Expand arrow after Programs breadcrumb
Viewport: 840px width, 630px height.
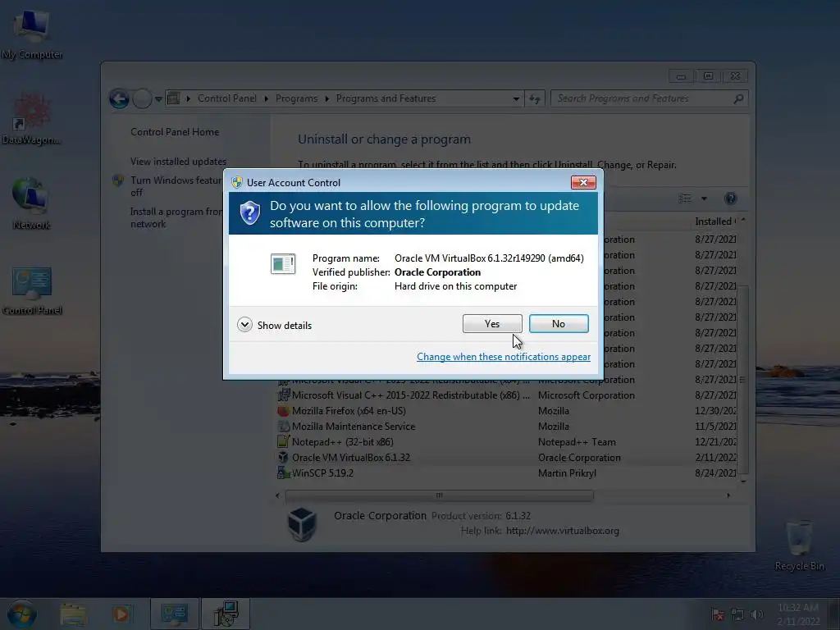pyautogui.click(x=326, y=98)
